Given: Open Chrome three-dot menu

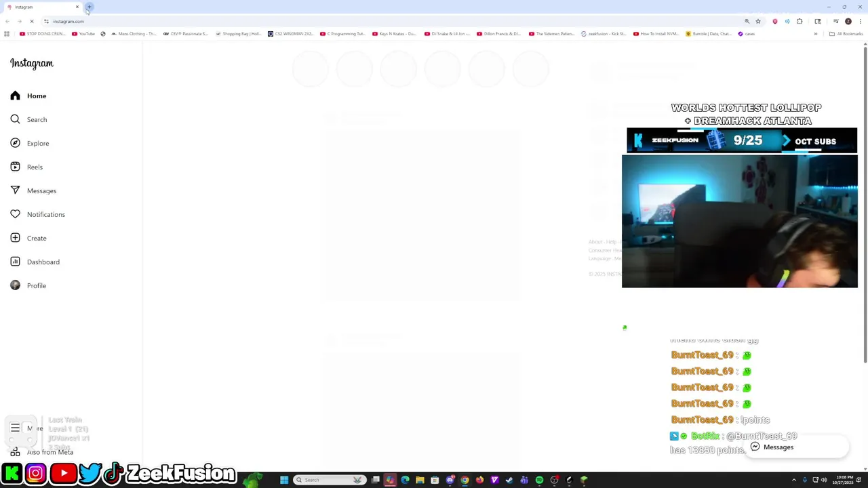Looking at the screenshot, I should tap(861, 21).
